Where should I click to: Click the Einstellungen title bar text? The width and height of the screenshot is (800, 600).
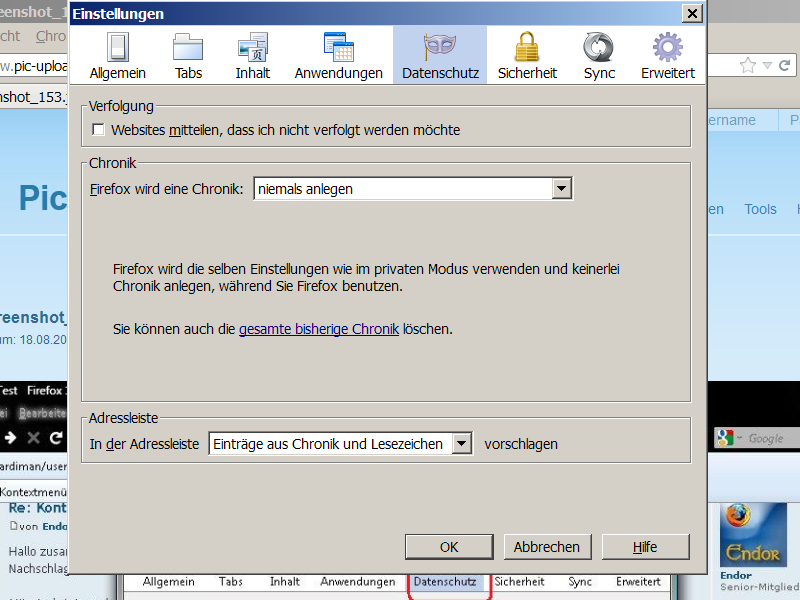[x=118, y=14]
